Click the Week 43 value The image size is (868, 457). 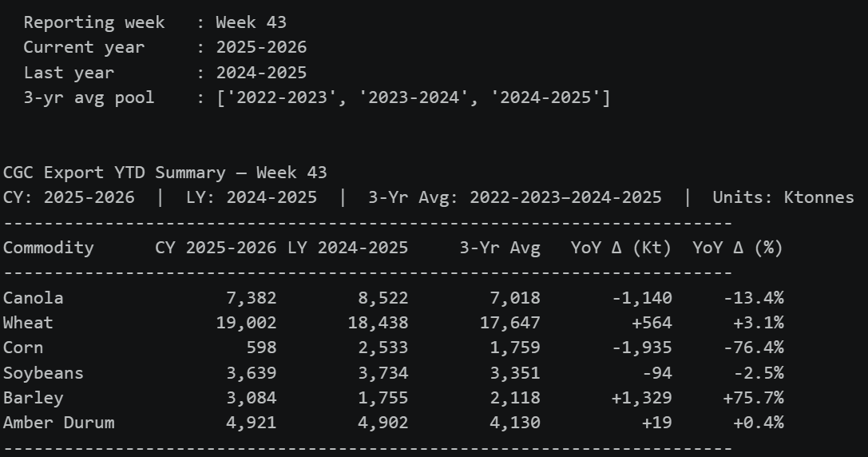coord(251,22)
